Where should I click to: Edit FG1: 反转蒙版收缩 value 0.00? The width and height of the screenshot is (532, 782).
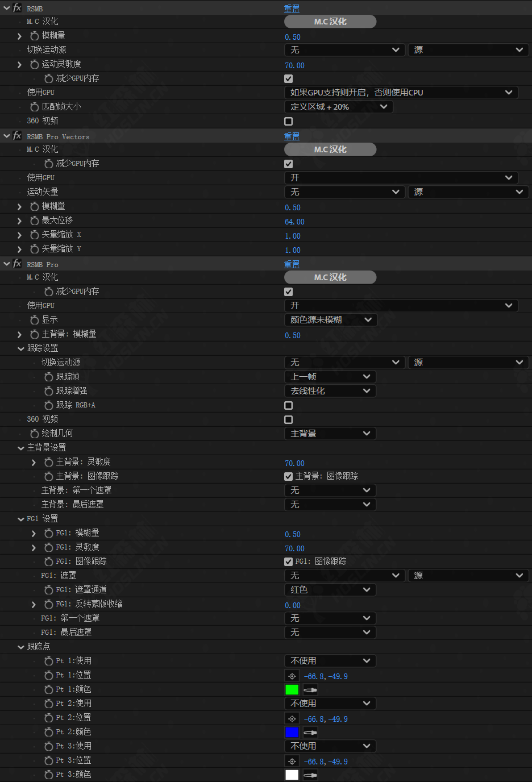(293, 605)
